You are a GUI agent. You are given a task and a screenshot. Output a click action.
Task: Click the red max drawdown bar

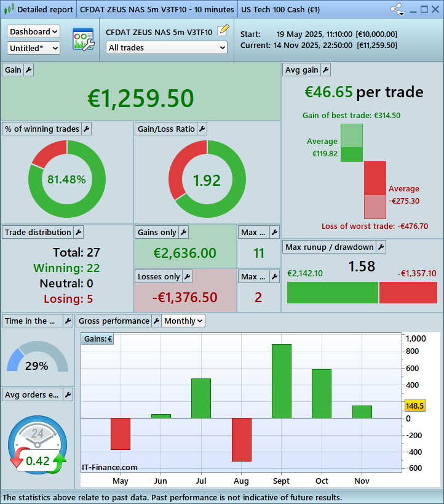coord(408,292)
